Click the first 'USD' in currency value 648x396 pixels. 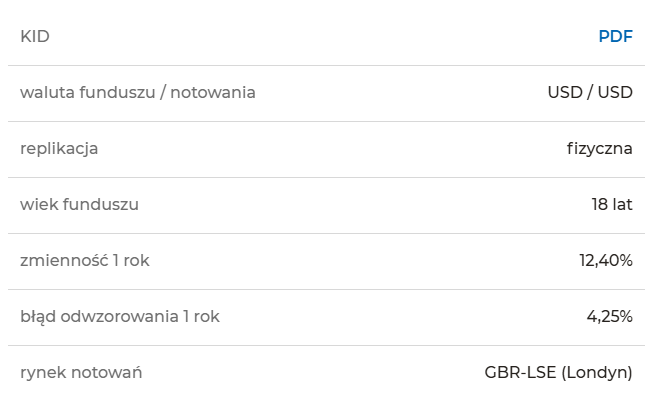565,92
